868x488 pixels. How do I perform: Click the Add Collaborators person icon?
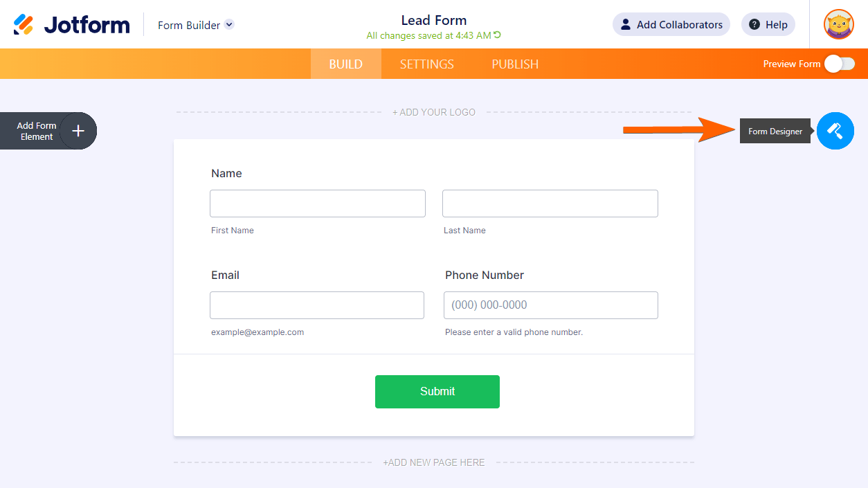click(626, 25)
